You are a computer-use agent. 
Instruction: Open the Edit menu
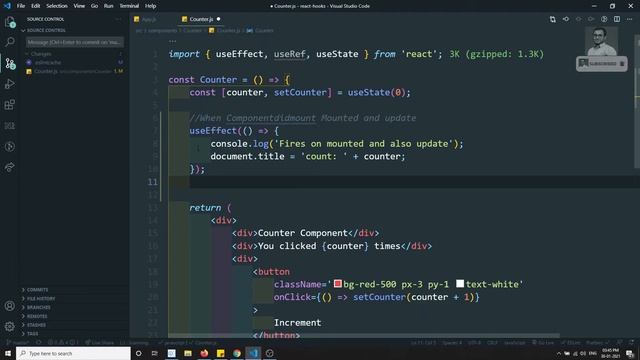pyautogui.click(x=36, y=6)
